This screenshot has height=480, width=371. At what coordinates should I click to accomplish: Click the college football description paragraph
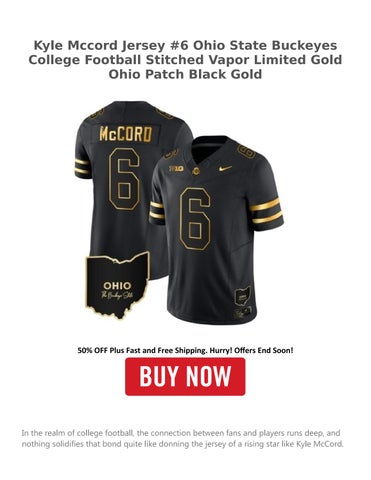pyautogui.click(x=183, y=439)
